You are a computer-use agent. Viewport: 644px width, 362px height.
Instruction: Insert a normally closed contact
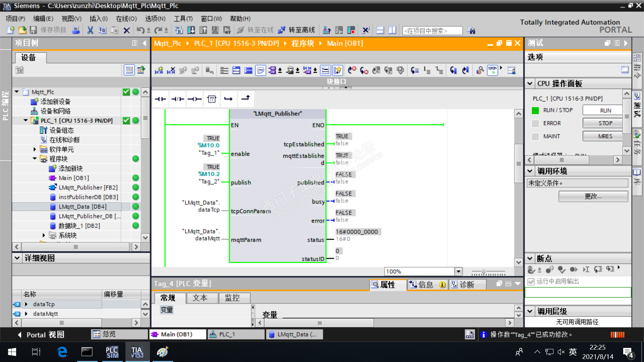pyautogui.click(x=177, y=99)
